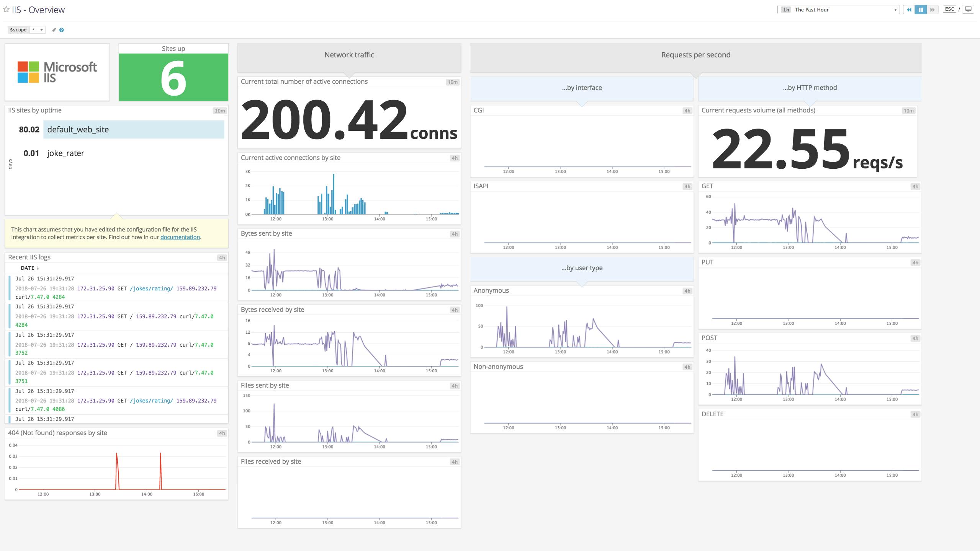Toggle sort order on the DATE column header
Viewport: 980px width, 551px height.
pos(29,268)
